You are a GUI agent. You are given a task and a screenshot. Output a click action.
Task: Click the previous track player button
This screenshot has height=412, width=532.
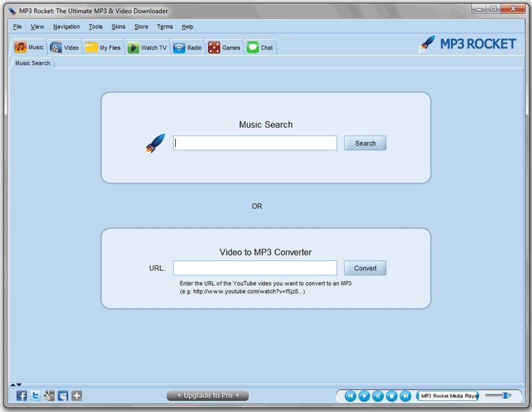tap(350, 396)
